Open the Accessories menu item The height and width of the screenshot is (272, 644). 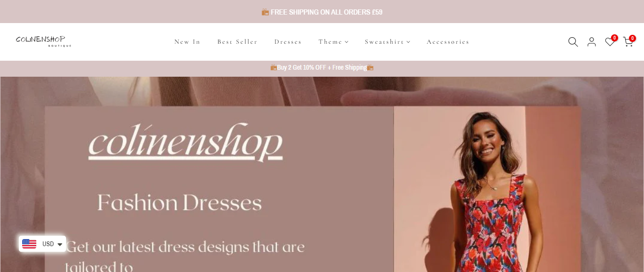pos(448,42)
